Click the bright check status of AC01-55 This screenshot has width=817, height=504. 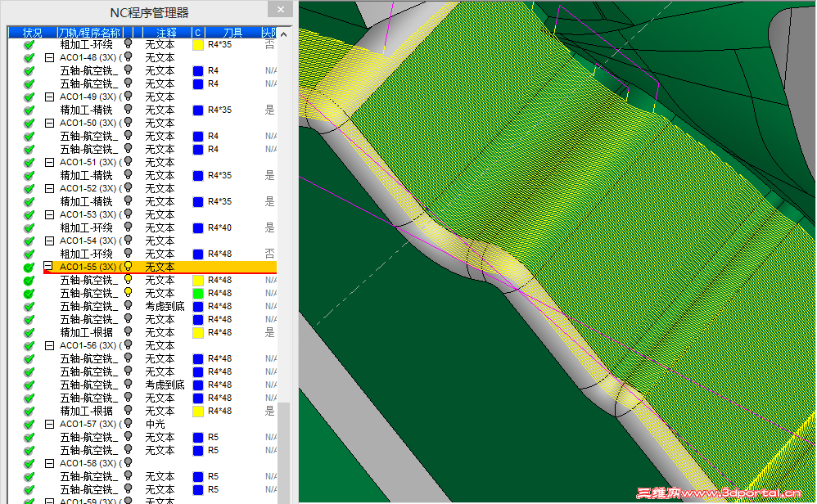(x=29, y=267)
